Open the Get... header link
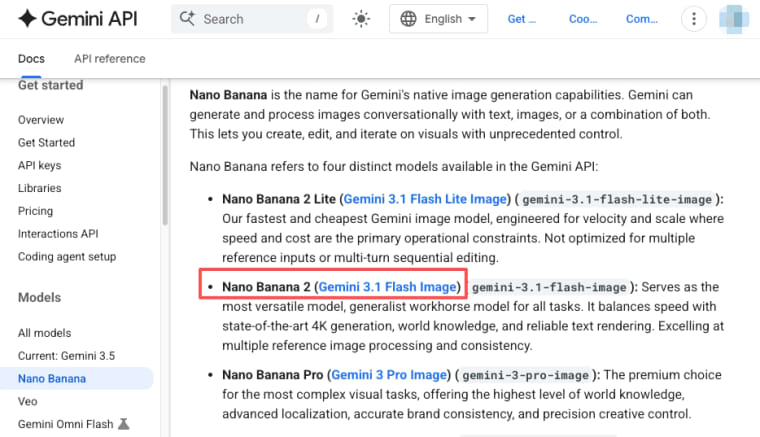 pos(522,19)
